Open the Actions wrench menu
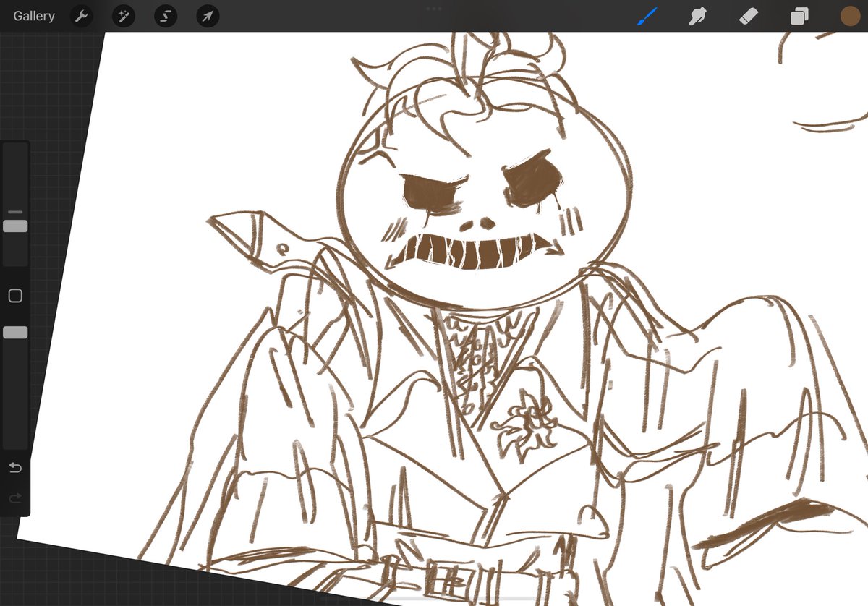 (x=81, y=16)
